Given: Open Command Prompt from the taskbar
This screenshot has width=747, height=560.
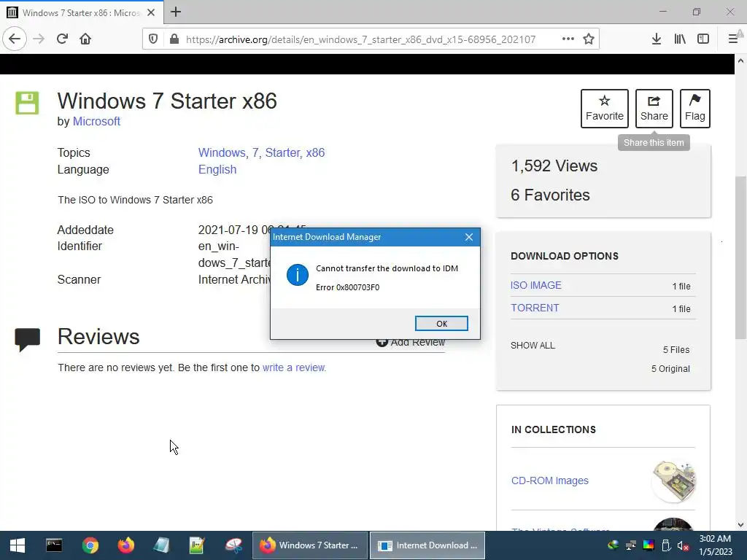Looking at the screenshot, I should (x=54, y=545).
